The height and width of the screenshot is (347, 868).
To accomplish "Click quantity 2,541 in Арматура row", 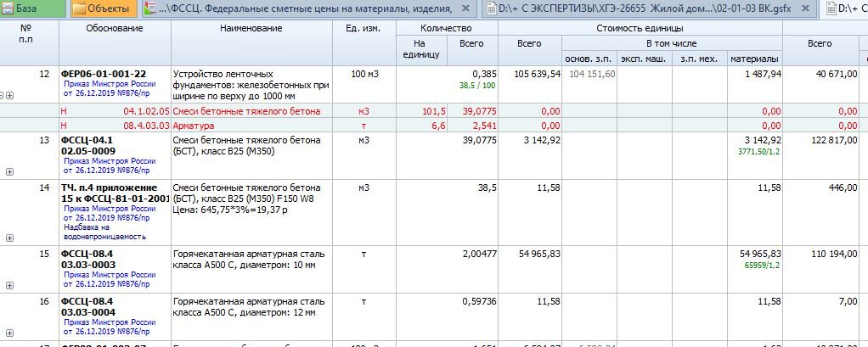I will point(484,126).
